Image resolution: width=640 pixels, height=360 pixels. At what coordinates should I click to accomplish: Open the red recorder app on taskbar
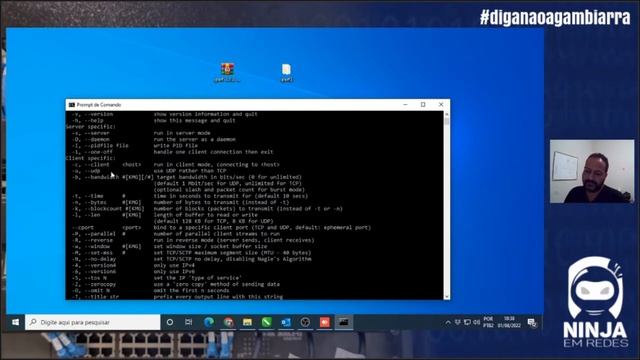tap(324, 322)
